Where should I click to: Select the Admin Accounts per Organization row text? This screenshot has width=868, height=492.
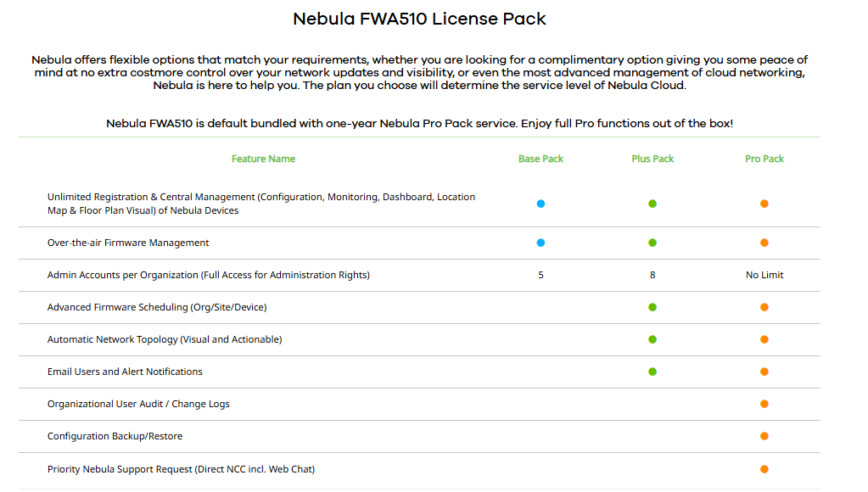(209, 275)
